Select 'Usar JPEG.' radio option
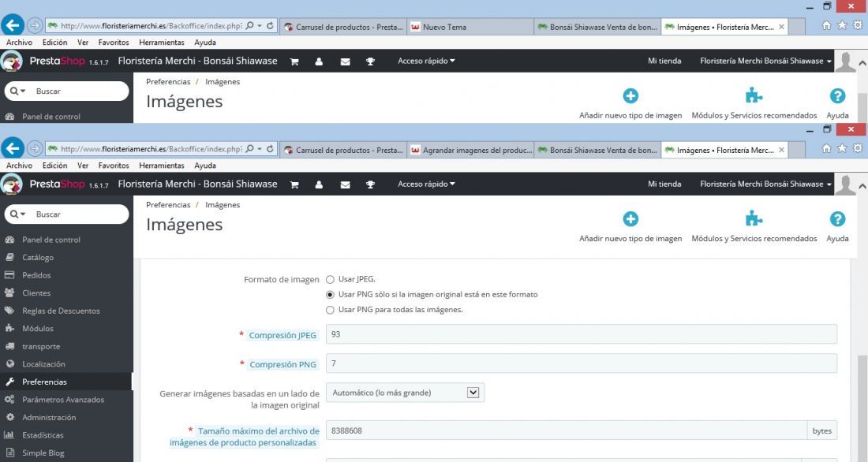The image size is (868, 462). 330,279
